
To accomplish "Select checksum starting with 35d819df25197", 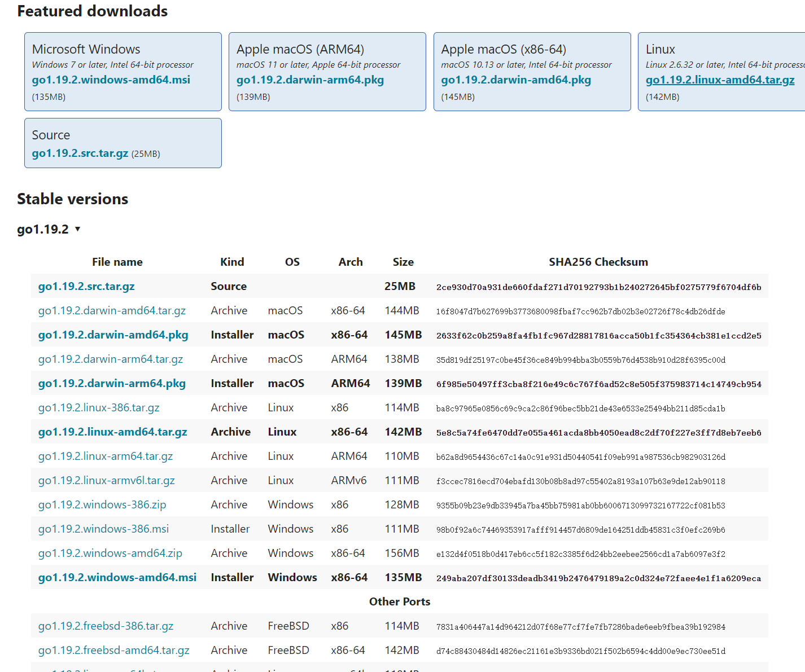I will pos(580,360).
